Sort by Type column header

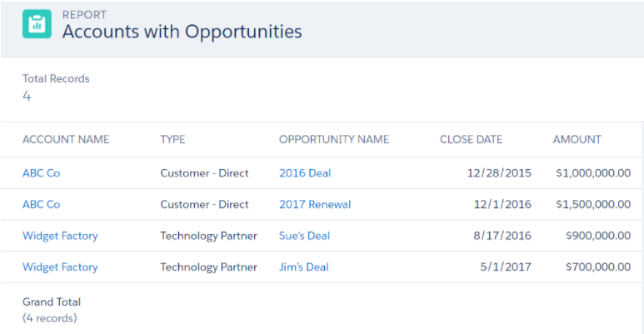tap(172, 139)
